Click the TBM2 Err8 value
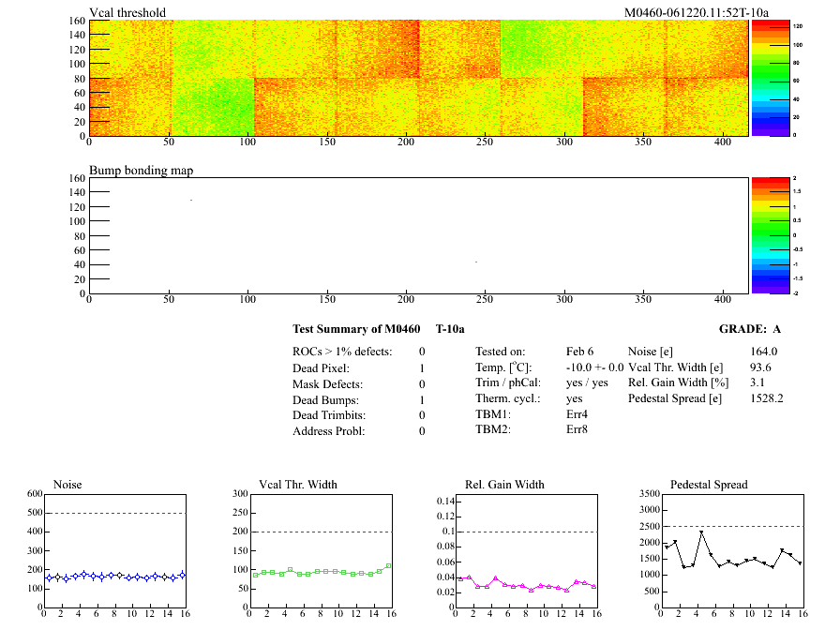Image resolution: width=840 pixels, height=630 pixels. pyautogui.click(x=579, y=429)
